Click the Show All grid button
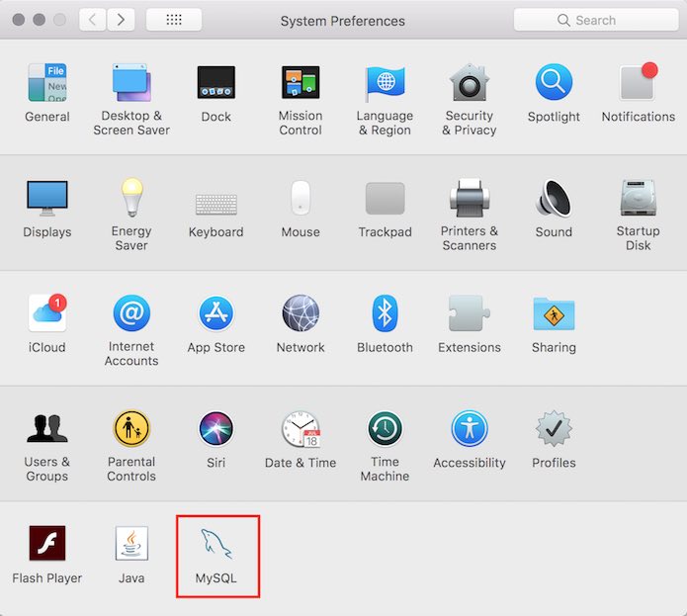This screenshot has height=616, width=687. 174,20
